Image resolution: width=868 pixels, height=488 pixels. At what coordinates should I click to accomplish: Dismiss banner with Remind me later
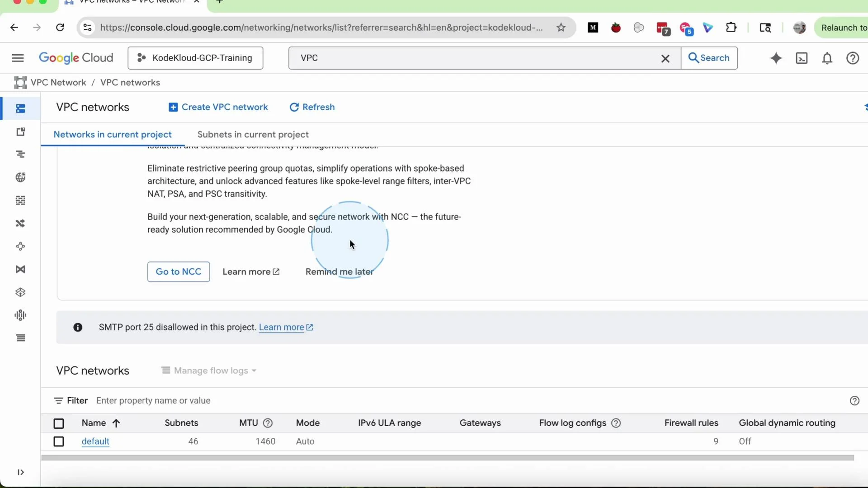coord(340,272)
